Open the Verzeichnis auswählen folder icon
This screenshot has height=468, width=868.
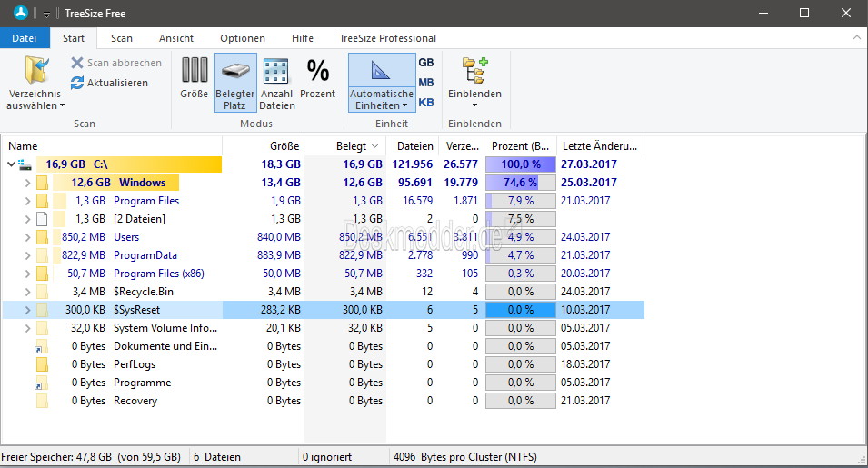(x=36, y=70)
